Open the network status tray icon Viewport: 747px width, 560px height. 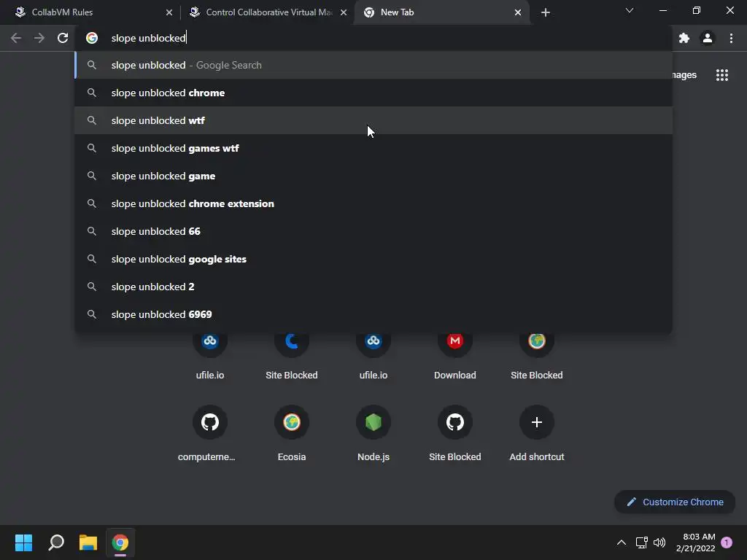(642, 542)
